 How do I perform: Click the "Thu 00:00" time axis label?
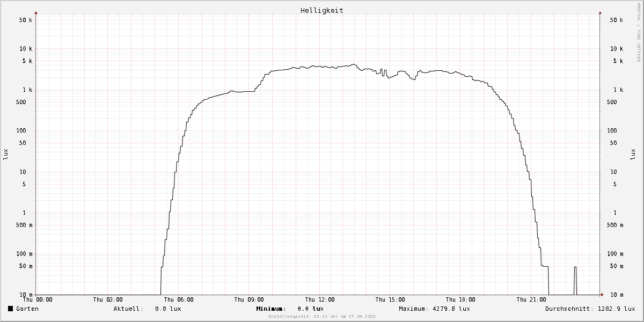[38, 299]
